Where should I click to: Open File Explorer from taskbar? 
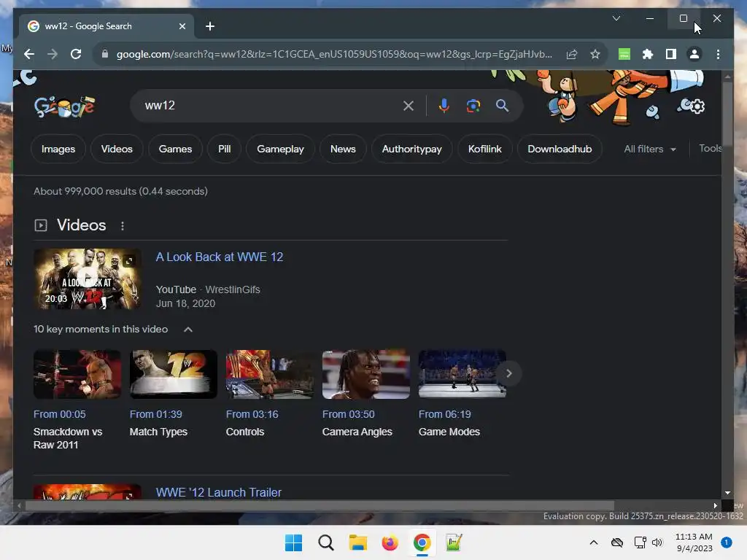[357, 542]
